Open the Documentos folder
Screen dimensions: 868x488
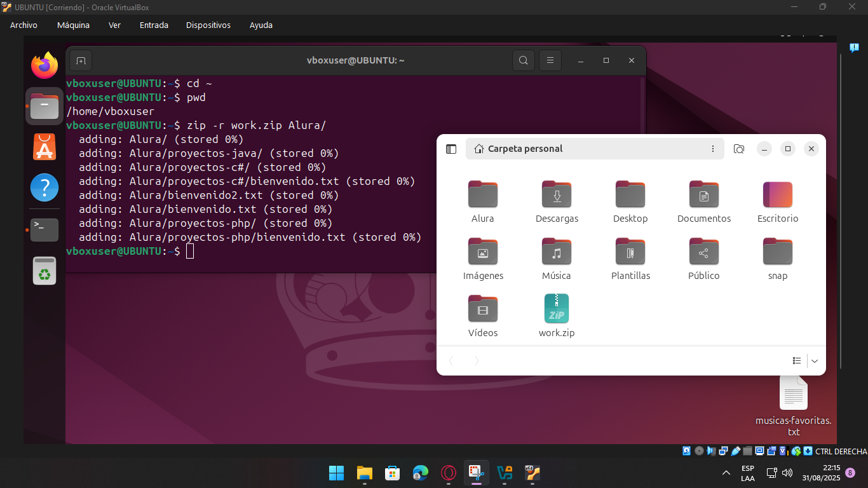(x=704, y=202)
